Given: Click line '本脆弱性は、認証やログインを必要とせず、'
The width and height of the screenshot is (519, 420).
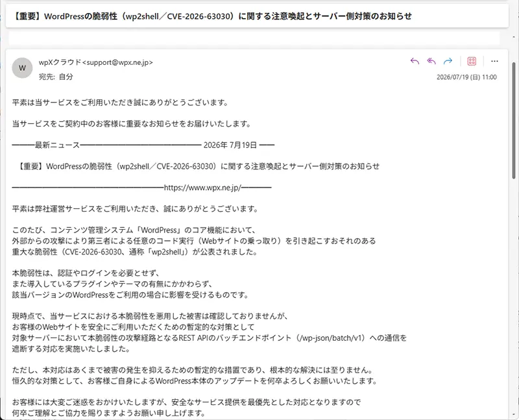Looking at the screenshot, I should pos(86,273).
